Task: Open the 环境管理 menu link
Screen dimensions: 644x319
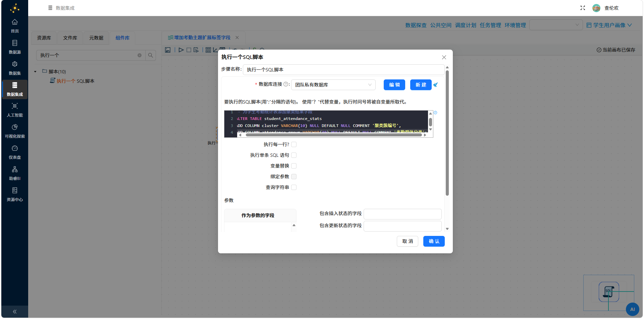Action: 515,25
